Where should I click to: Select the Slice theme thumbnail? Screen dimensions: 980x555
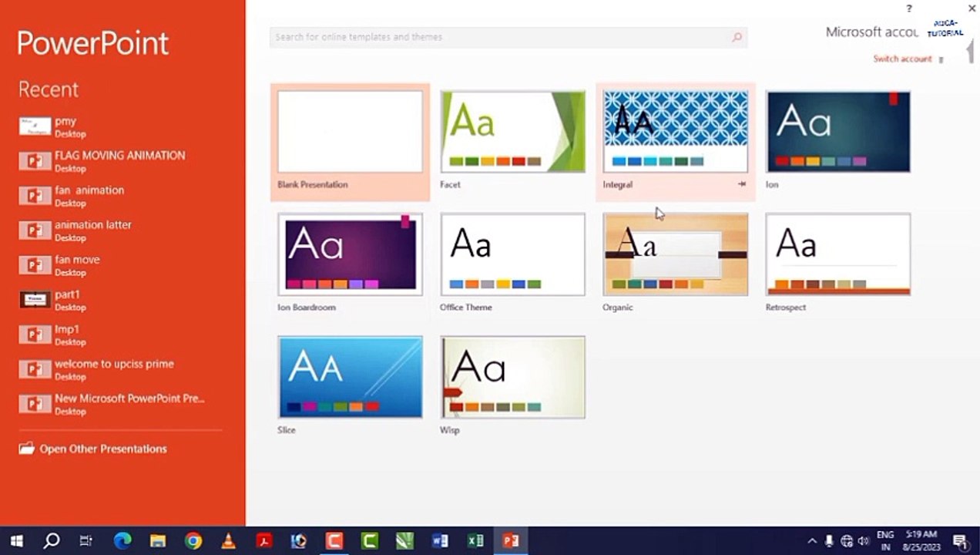click(x=350, y=377)
